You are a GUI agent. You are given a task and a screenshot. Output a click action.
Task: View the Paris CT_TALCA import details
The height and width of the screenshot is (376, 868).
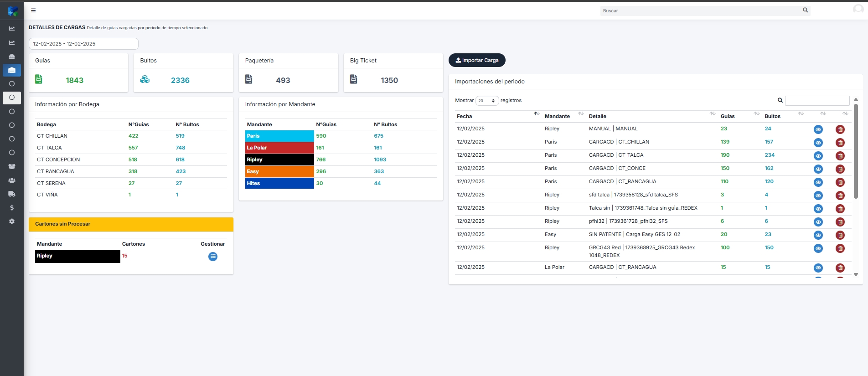[x=818, y=156]
